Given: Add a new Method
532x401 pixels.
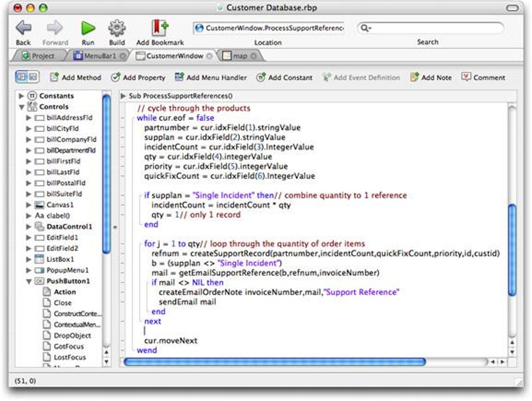Looking at the screenshot, I should [76, 77].
